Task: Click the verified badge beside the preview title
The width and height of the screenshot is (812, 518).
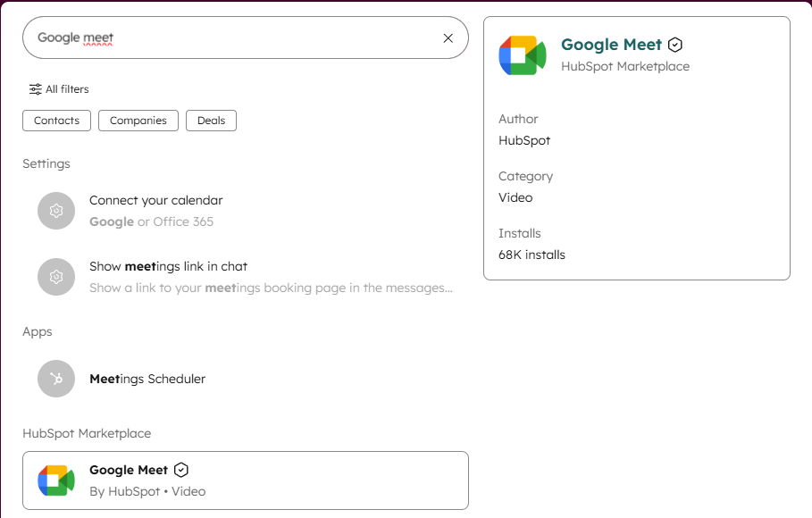Action: click(x=675, y=45)
